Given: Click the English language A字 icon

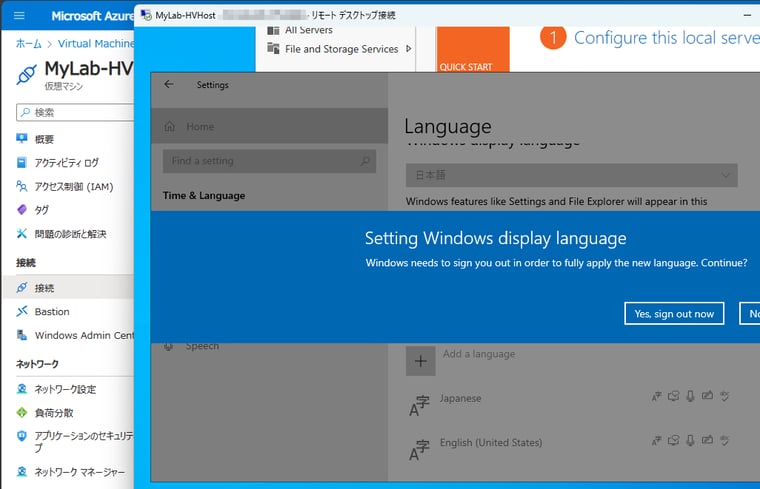Looking at the screenshot, I should (419, 450).
